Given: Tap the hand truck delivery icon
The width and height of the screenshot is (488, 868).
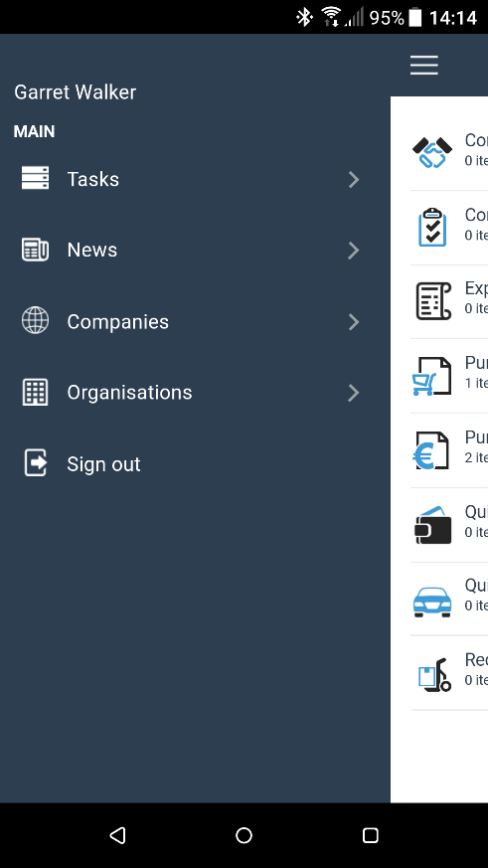Looking at the screenshot, I should pyautogui.click(x=435, y=675).
